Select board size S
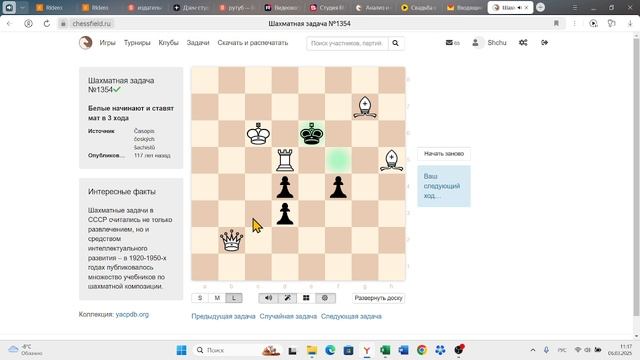The height and width of the screenshot is (360, 640). click(x=200, y=298)
